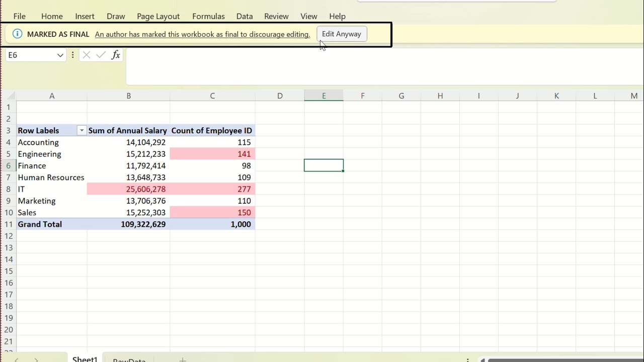Click the marked-as-final explanation link
The width and height of the screenshot is (644, 362).
(203, 34)
